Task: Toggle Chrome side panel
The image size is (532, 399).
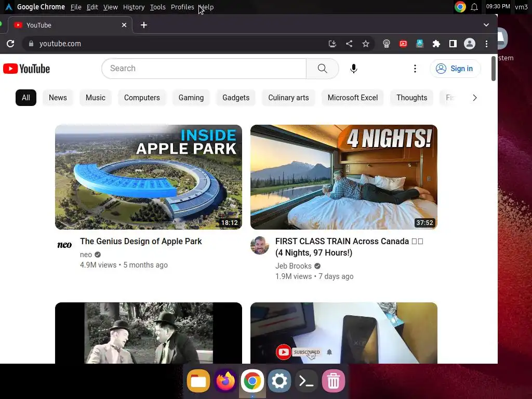Action: (453, 44)
